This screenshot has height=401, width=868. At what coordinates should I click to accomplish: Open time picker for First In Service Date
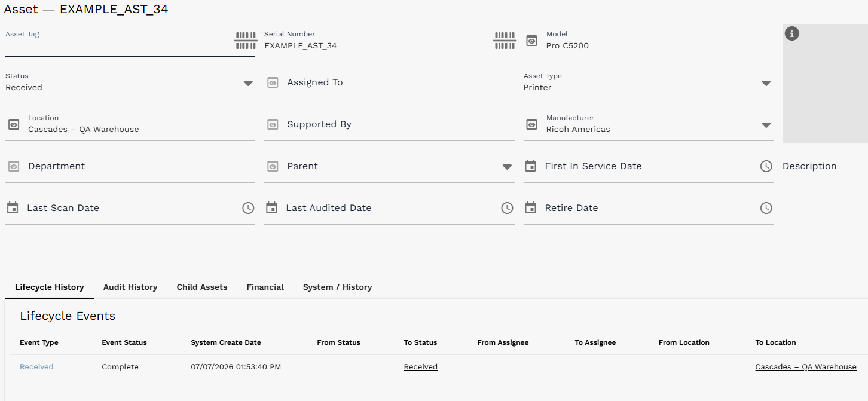point(766,166)
